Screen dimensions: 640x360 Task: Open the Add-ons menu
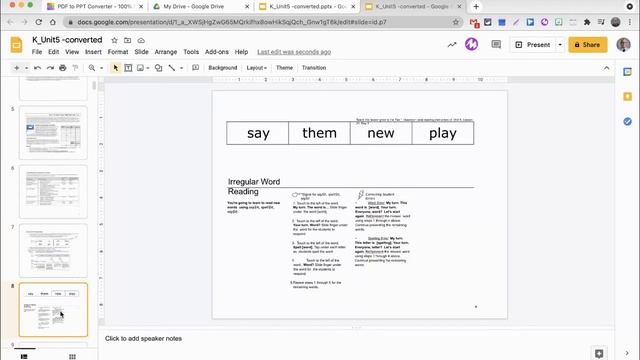217,52
